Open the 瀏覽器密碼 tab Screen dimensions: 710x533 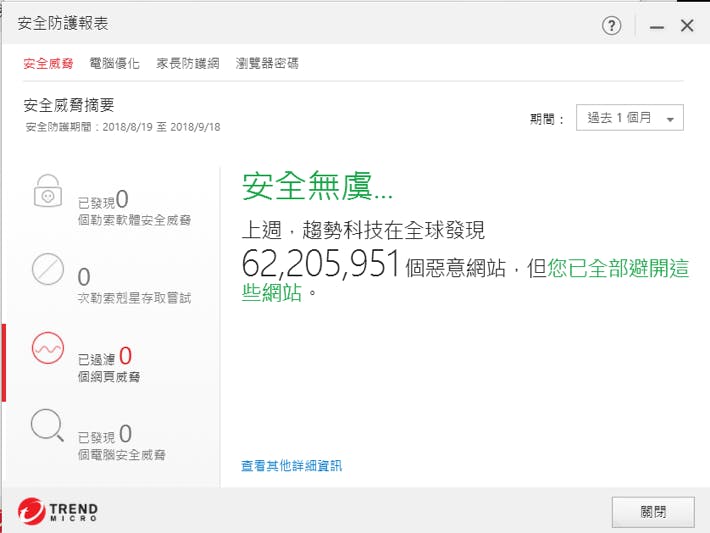click(x=267, y=63)
